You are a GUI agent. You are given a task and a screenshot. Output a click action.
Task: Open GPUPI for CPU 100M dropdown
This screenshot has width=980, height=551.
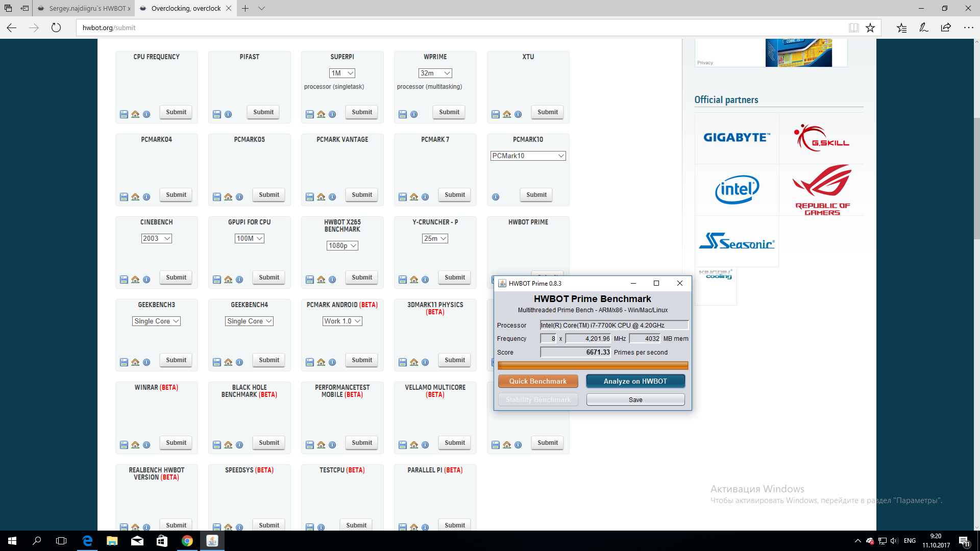pos(249,238)
